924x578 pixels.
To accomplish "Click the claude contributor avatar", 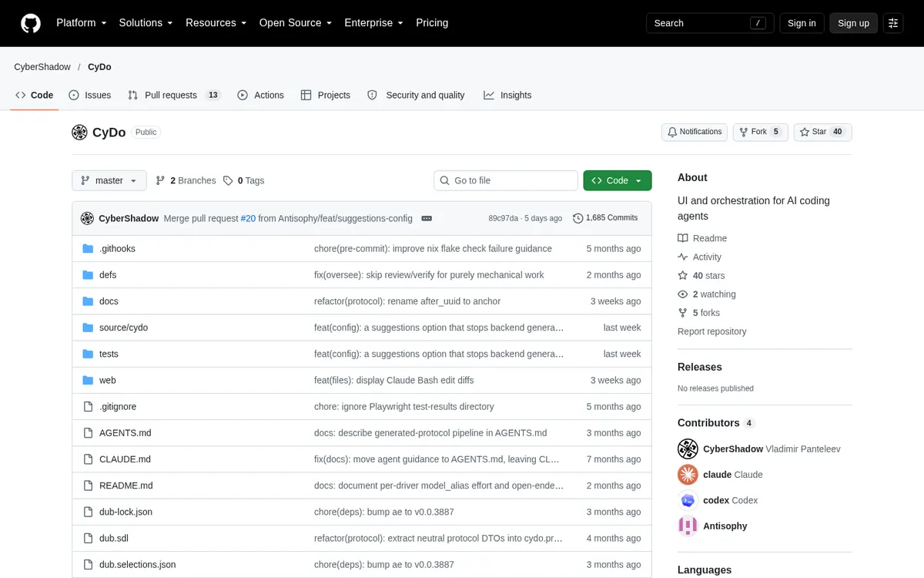I will point(688,474).
